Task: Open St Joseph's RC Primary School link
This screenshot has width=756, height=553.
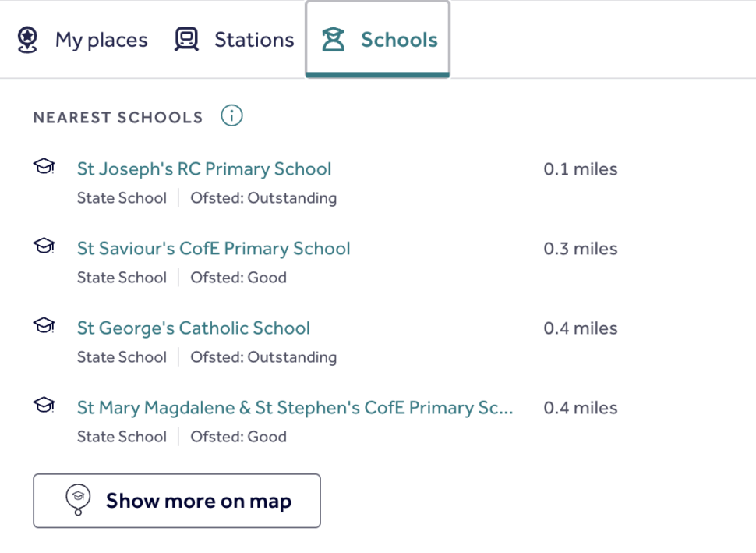Action: pyautogui.click(x=204, y=169)
